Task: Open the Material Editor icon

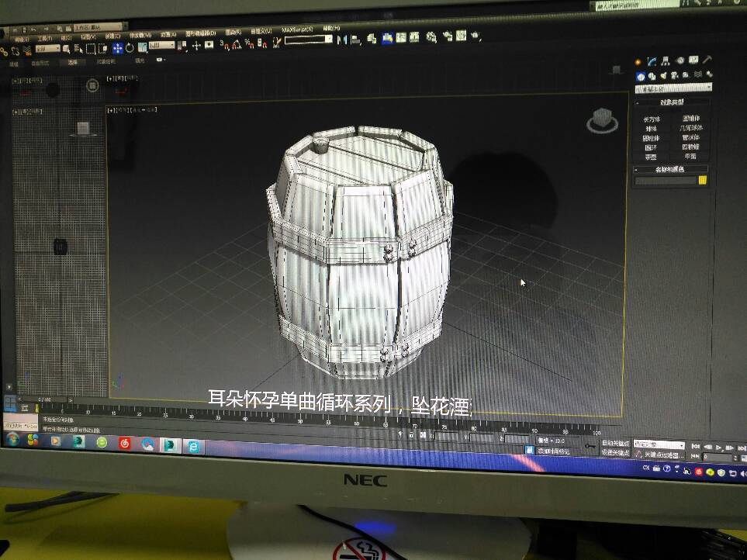Action: pyautogui.click(x=431, y=37)
